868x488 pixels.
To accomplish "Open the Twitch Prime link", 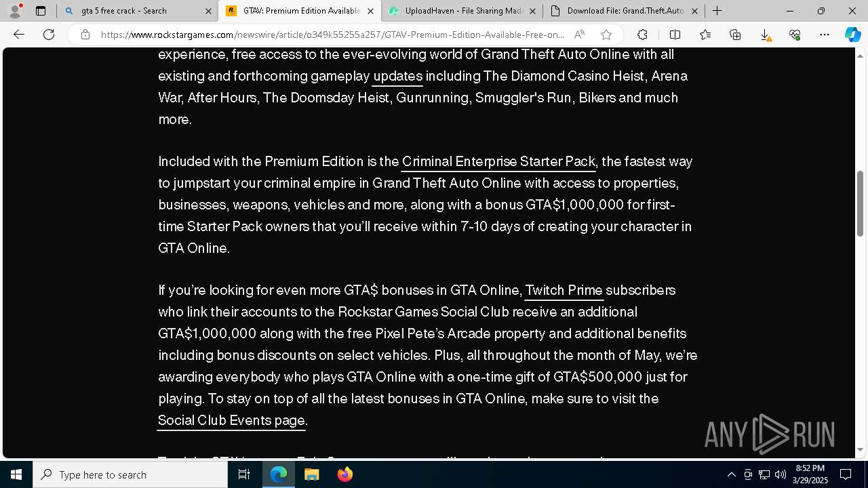I will tap(564, 290).
